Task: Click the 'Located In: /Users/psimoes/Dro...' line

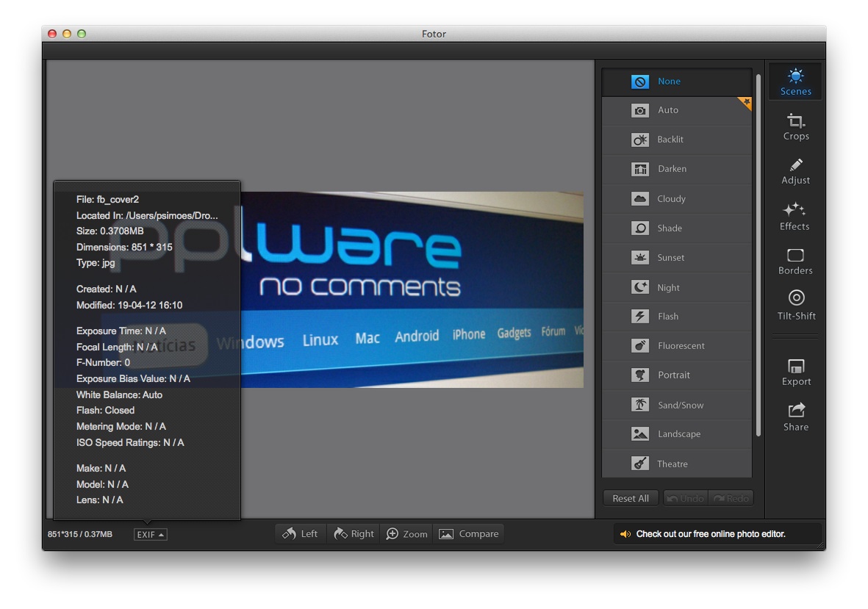Action: pos(147,216)
